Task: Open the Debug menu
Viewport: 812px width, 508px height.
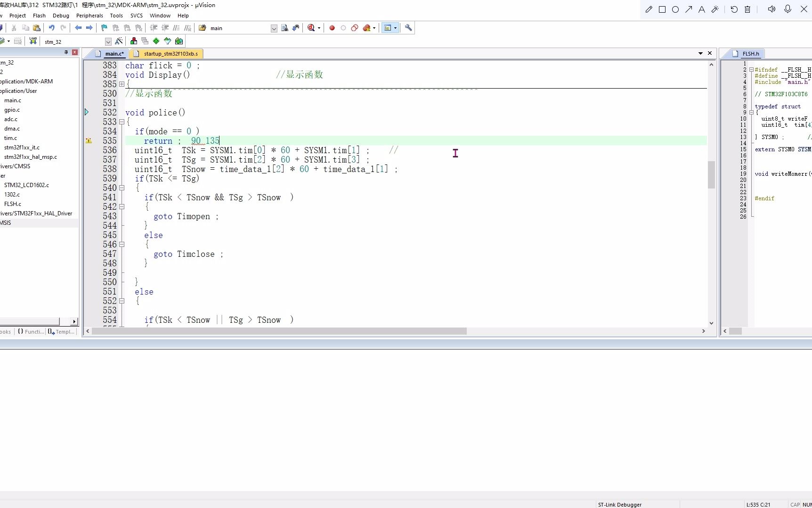Action: [61, 16]
